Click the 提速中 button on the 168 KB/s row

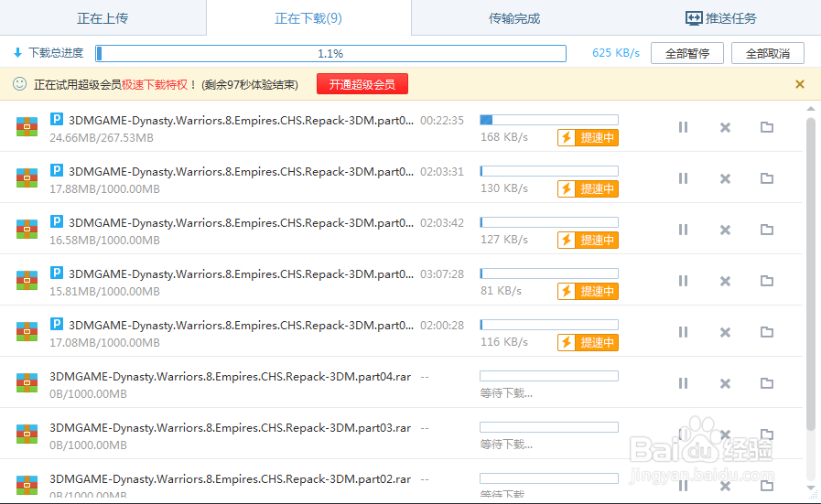588,137
